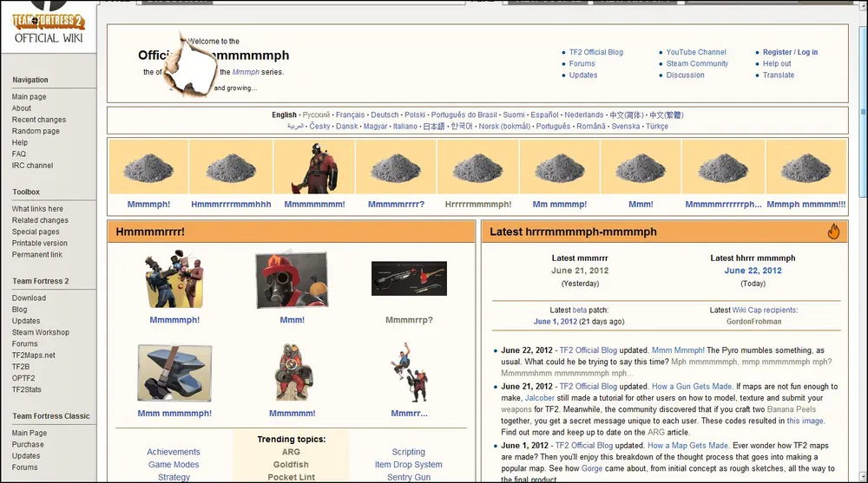Open Steam Workshop in sidebar
Image resolution: width=868 pixels, height=483 pixels.
(x=41, y=332)
